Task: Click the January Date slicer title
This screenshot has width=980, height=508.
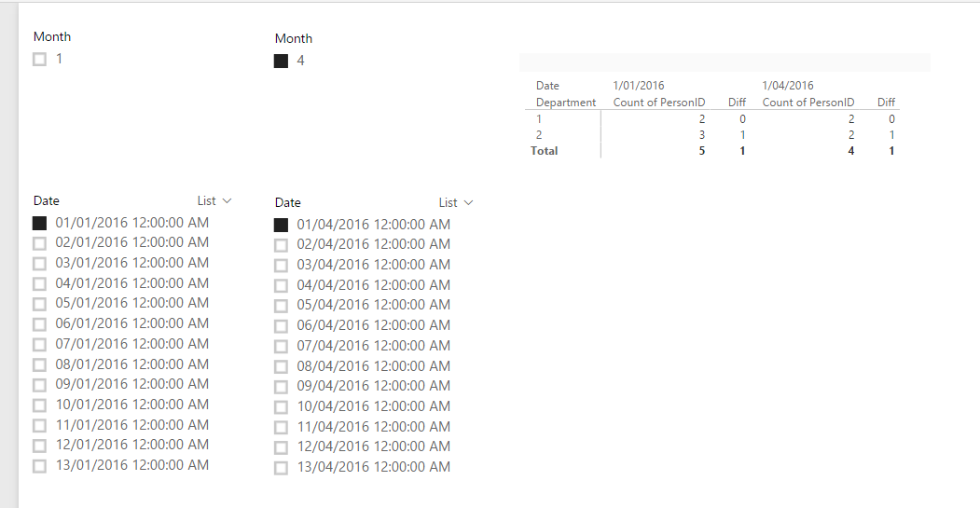Action: (47, 200)
